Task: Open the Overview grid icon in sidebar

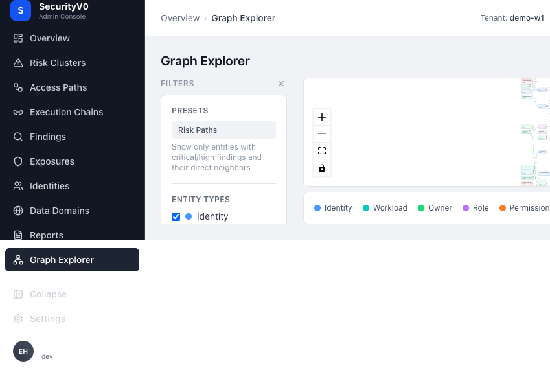Action: [18, 38]
